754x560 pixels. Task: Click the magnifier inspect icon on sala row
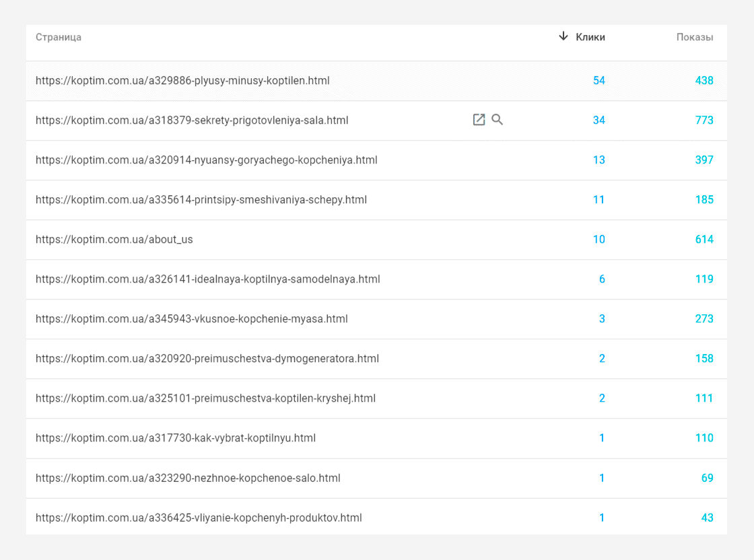click(x=498, y=120)
